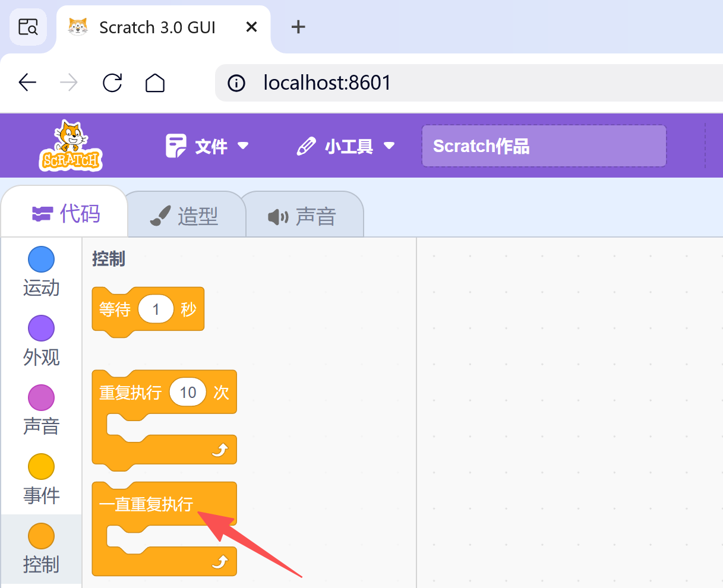Click the value 1 in the wait block
The height and width of the screenshot is (588, 723).
pos(156,309)
